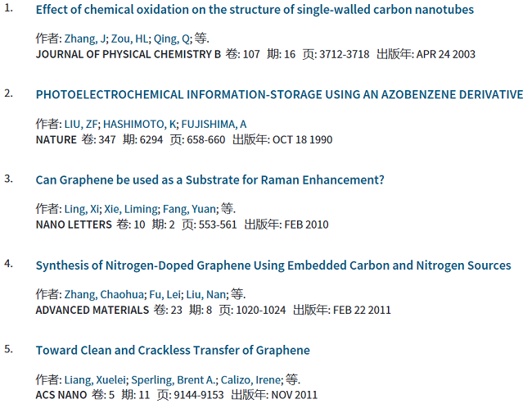View author Liang, Xuelei
Image resolution: width=532 pixels, height=413 pixels.
95,379
